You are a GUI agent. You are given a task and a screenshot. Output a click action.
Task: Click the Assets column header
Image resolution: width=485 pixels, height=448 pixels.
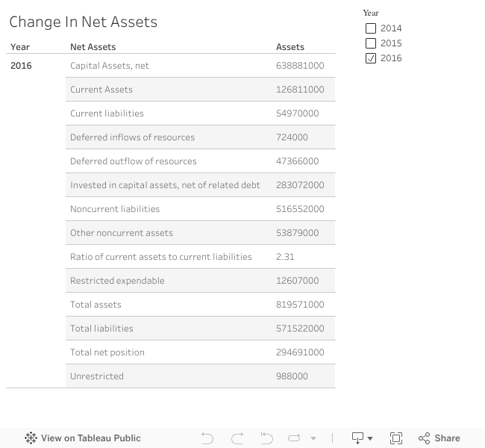290,47
